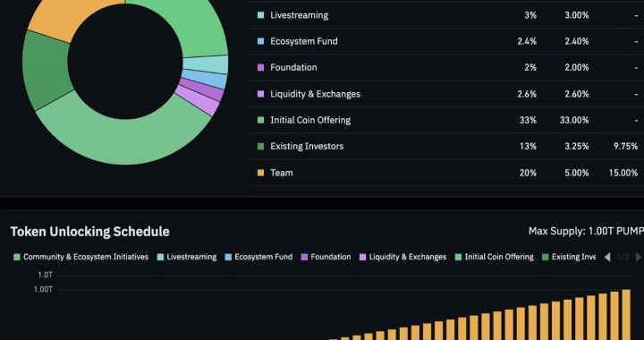The image size is (644, 340).
Task: Toggle Community & Ecosystem Initiatives legend item
Action: [x=80, y=257]
